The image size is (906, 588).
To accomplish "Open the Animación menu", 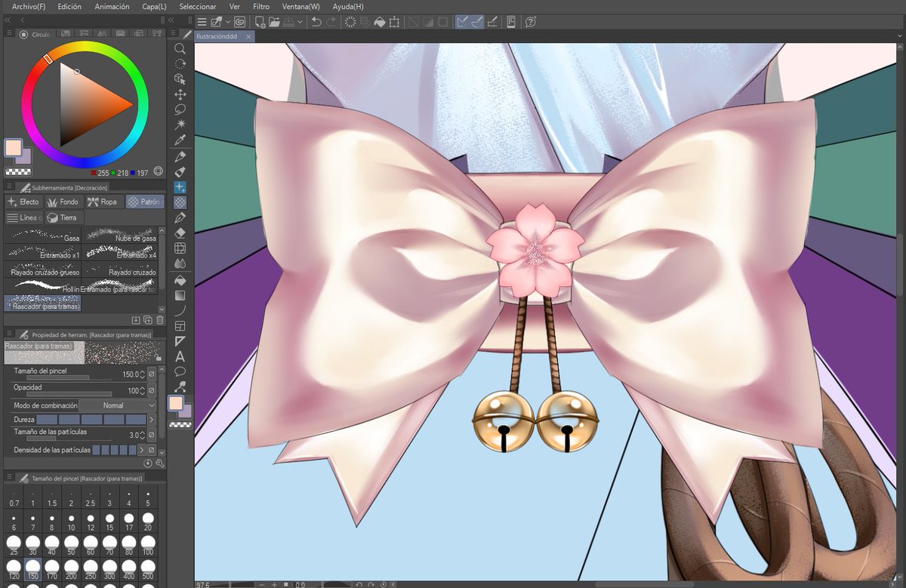I will (112, 6).
